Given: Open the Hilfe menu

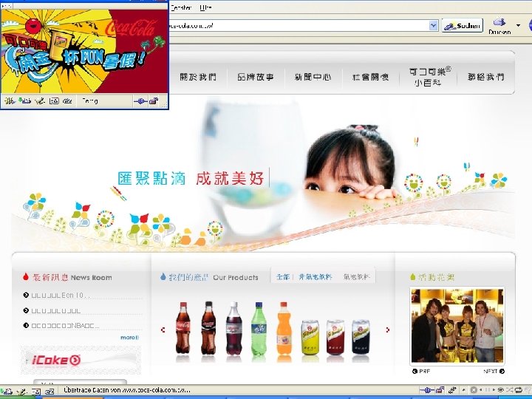Looking at the screenshot, I should tap(205, 7).
